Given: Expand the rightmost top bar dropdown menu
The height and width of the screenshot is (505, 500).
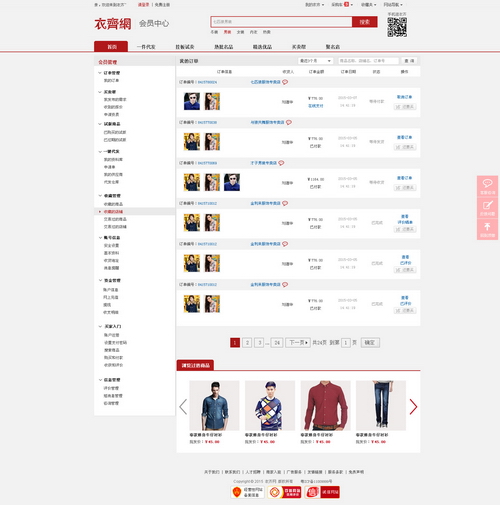Looking at the screenshot, I should pyautogui.click(x=393, y=5).
